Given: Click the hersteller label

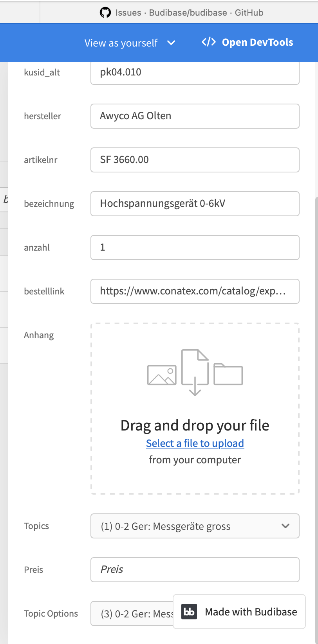Looking at the screenshot, I should (42, 116).
